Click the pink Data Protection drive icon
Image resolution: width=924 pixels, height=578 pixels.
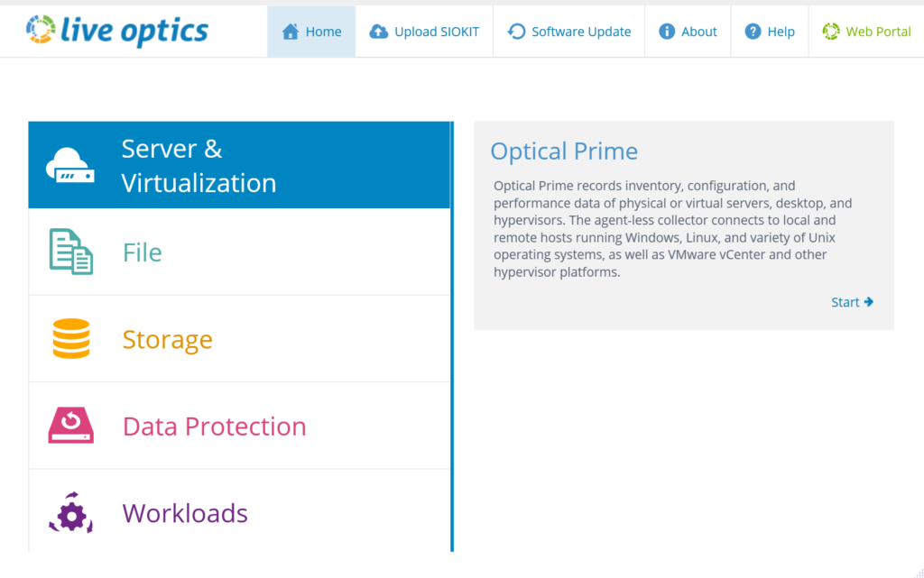click(70, 425)
